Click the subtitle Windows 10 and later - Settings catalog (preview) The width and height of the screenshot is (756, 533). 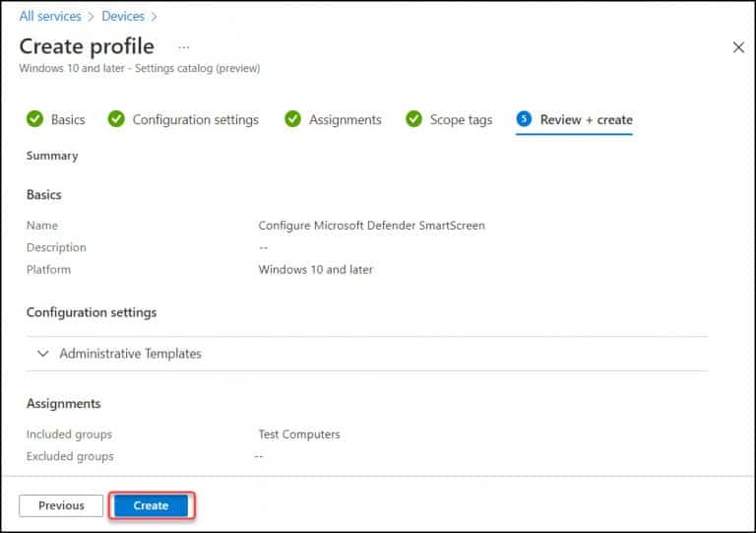pyautogui.click(x=140, y=69)
